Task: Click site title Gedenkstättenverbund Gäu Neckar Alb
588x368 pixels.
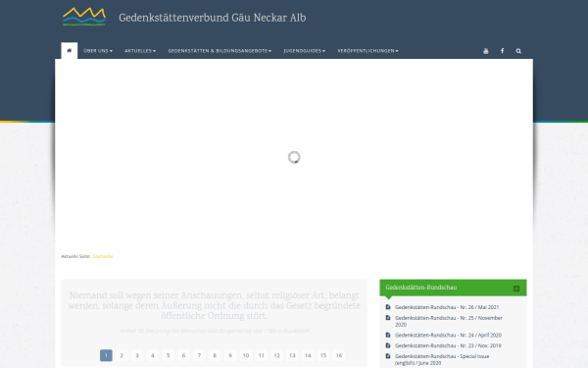Action: [213, 18]
